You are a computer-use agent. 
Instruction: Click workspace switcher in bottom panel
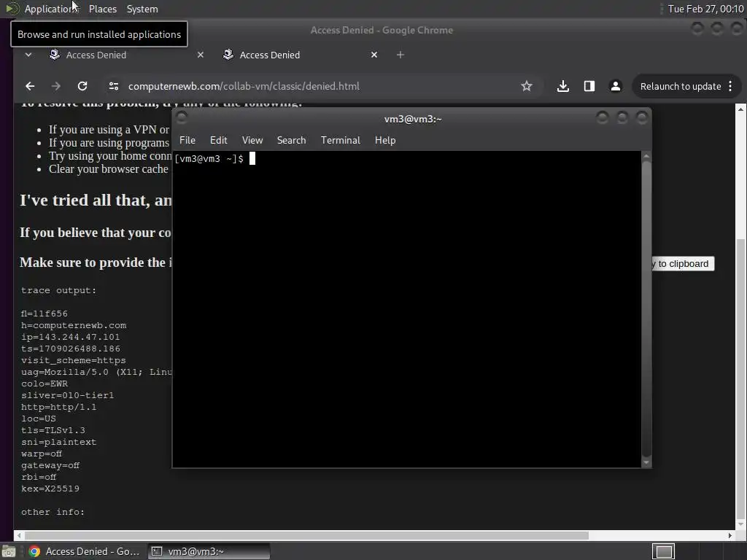tap(664, 551)
